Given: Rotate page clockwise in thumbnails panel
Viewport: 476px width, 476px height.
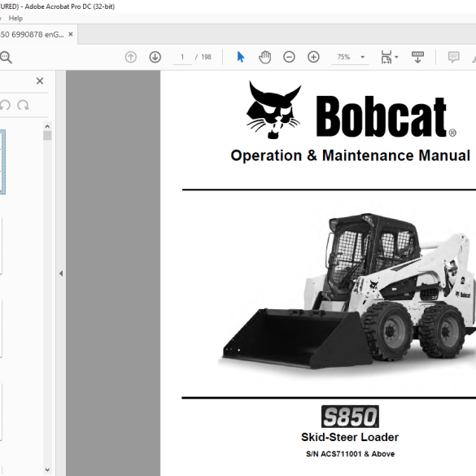Looking at the screenshot, I should point(23,105).
